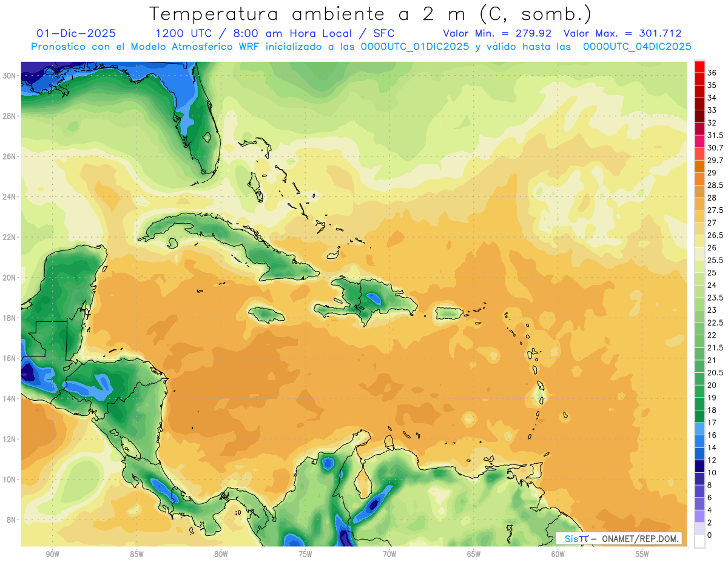Click the '36' legend value
728x562 pixels.
point(712,73)
